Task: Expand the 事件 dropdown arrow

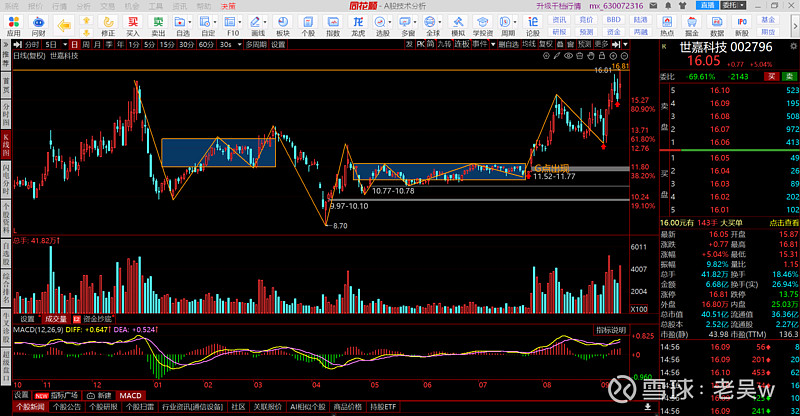Action: tap(493, 45)
